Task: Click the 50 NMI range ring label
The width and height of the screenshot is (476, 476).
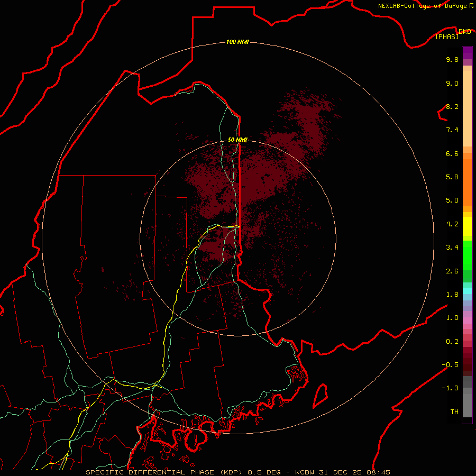Action: tap(237, 140)
